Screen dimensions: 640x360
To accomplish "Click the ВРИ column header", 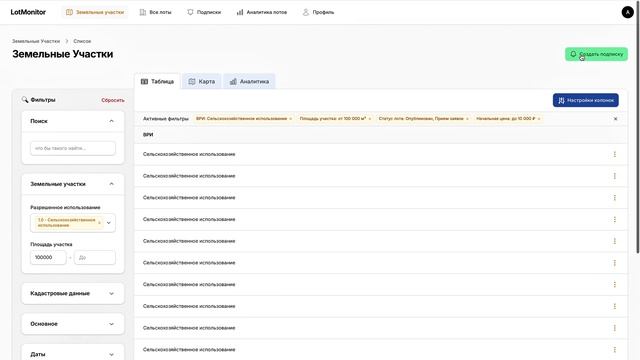I will click(x=148, y=135).
